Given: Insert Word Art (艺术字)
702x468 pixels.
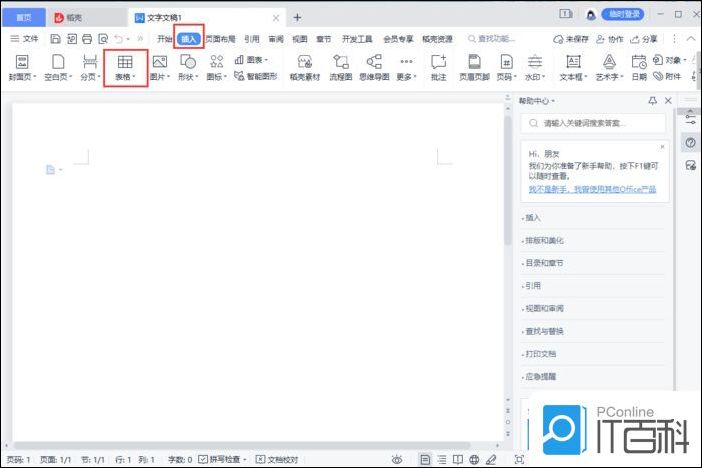Looking at the screenshot, I should click(x=609, y=68).
